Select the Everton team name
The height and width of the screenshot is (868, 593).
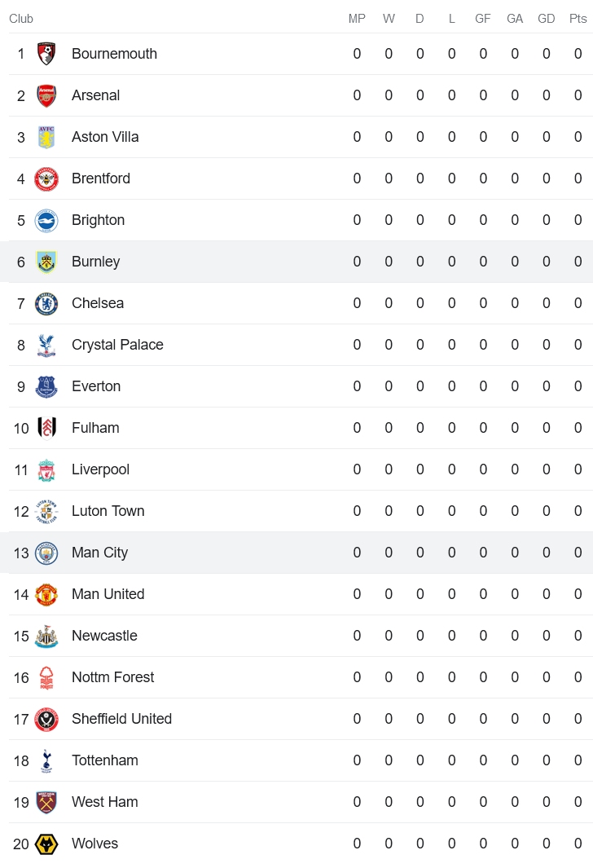[x=96, y=386]
